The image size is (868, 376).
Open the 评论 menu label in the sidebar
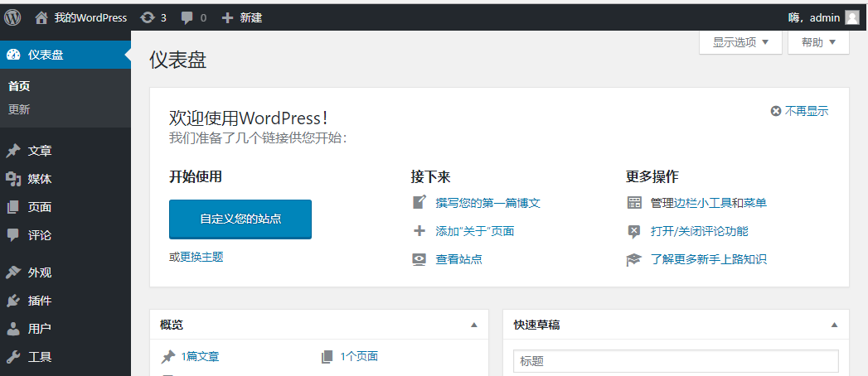pyautogui.click(x=40, y=235)
